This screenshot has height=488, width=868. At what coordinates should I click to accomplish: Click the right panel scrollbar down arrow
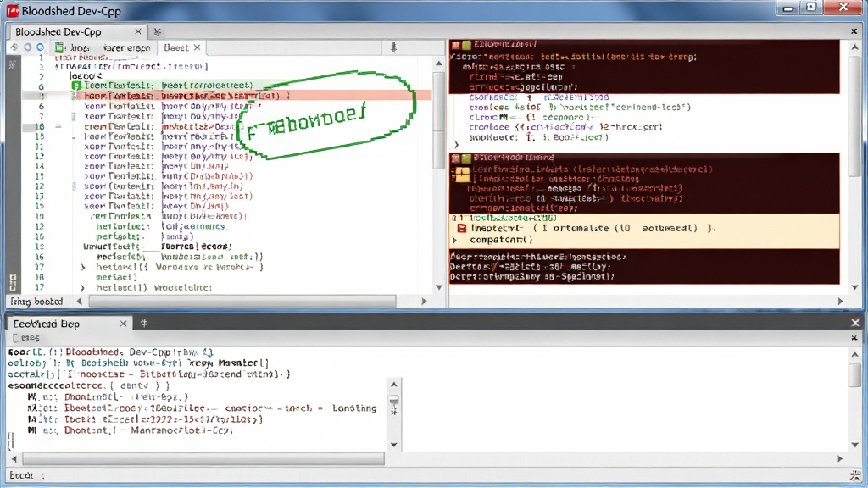854,287
